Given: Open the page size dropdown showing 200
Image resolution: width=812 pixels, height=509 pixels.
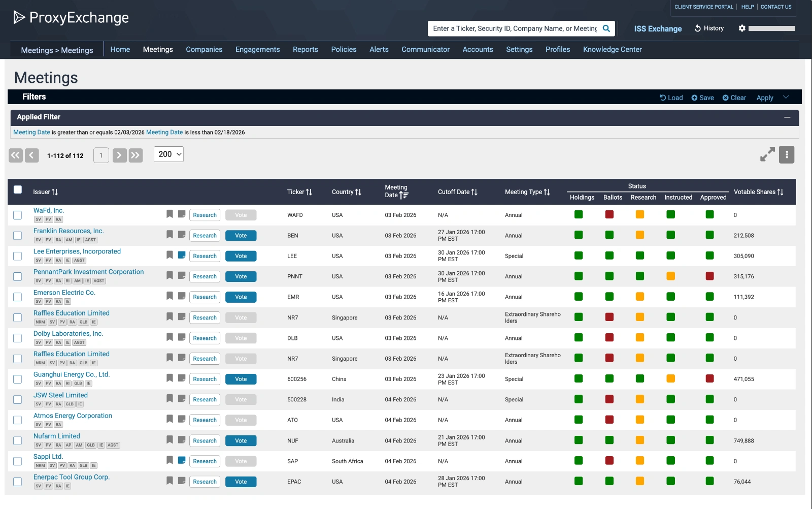Looking at the screenshot, I should pos(168,154).
